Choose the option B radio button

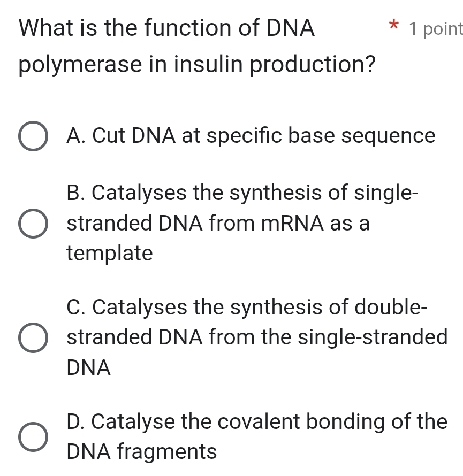pos(33,224)
